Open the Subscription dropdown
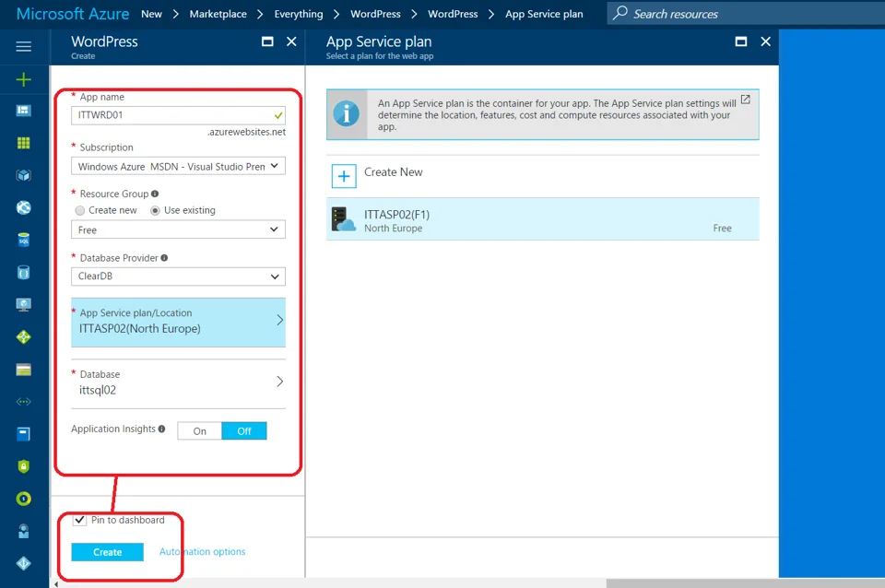 coord(178,166)
